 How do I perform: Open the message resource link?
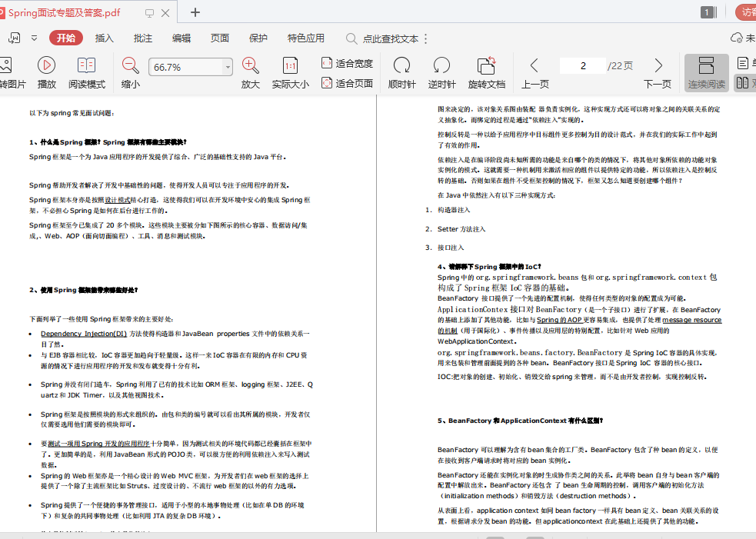pyautogui.click(x=692, y=320)
